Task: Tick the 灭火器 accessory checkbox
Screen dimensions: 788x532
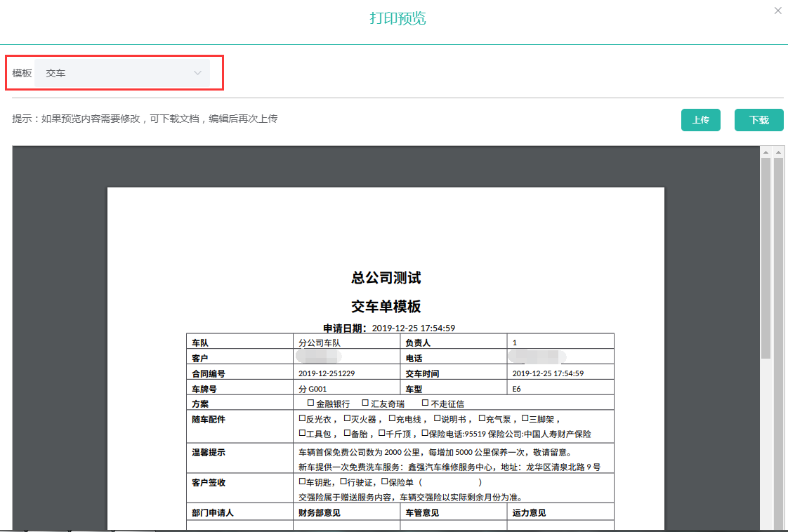Action: [x=347, y=418]
